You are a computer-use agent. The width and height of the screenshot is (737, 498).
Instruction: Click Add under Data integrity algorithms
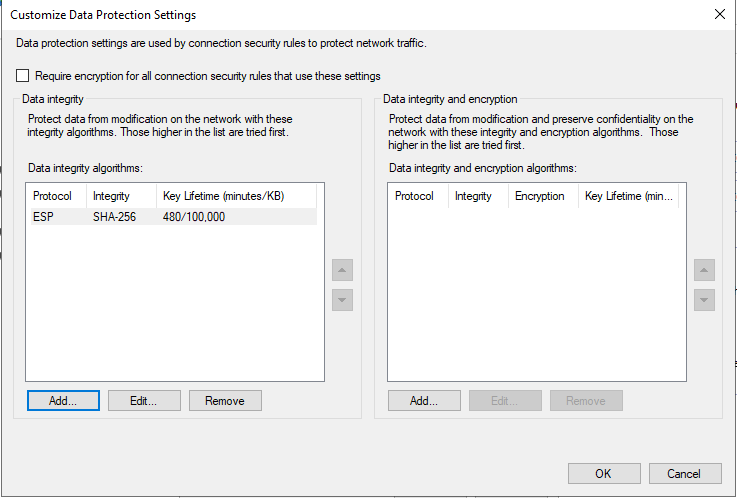64,400
